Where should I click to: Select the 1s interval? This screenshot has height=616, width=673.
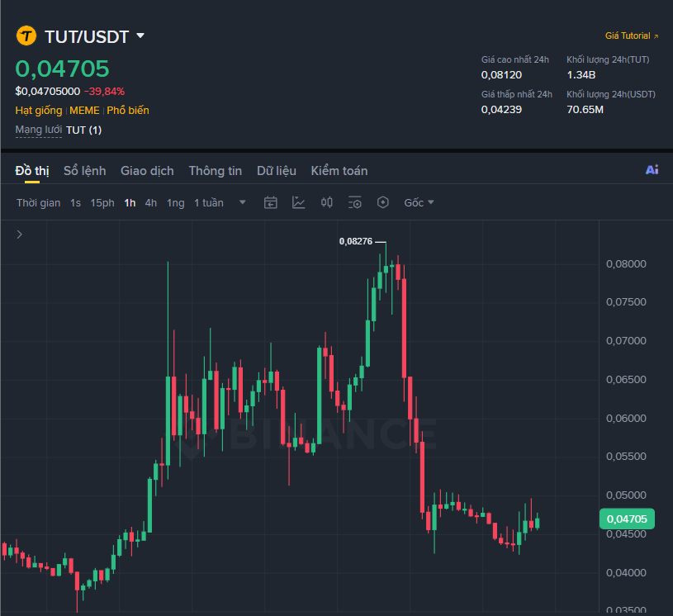click(x=75, y=202)
